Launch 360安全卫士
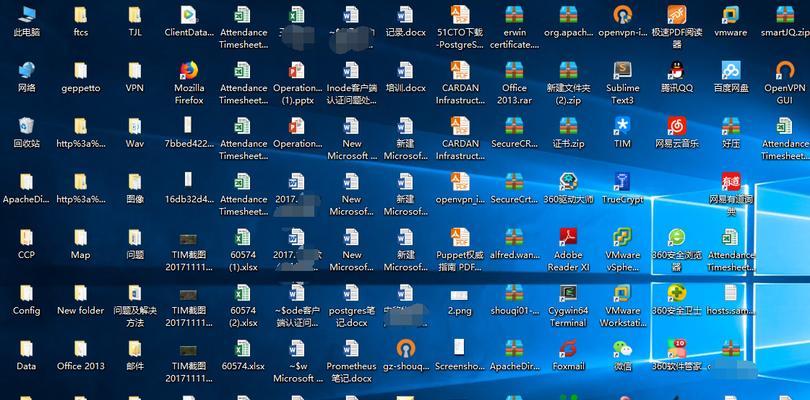810x400 pixels. coord(677,300)
